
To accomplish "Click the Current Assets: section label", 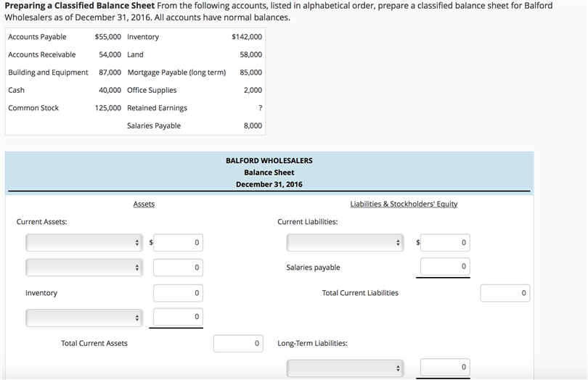I will [41, 222].
